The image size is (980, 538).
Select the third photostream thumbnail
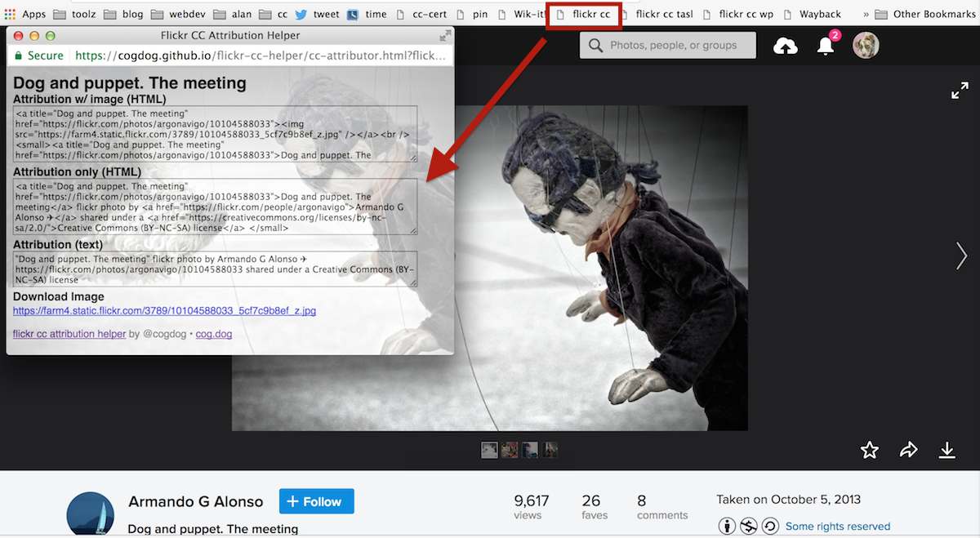(530, 450)
